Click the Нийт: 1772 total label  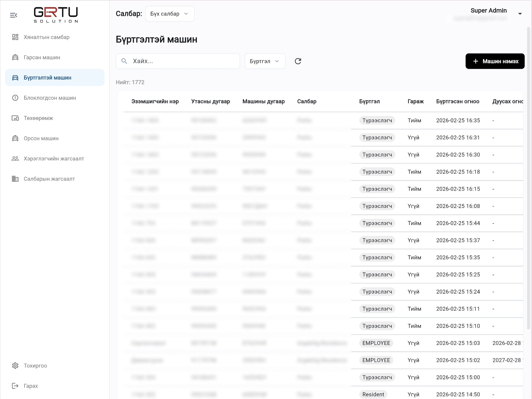point(130,82)
